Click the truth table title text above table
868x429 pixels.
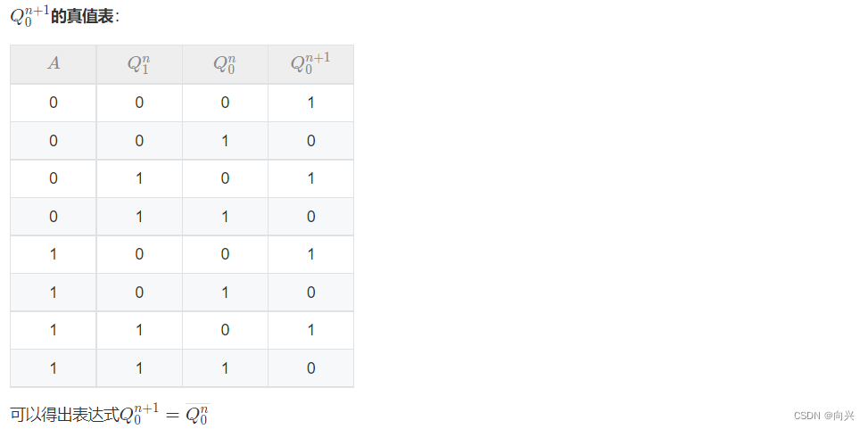coord(62,15)
